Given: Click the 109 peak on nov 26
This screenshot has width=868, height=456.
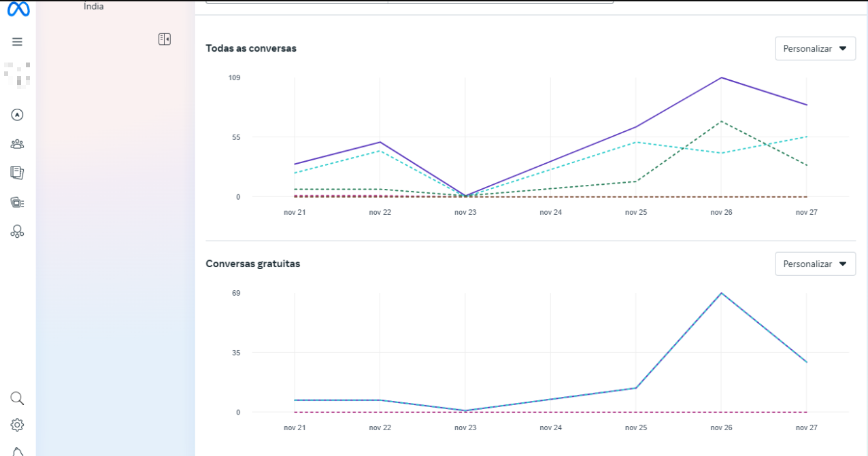Looking at the screenshot, I should (721, 77).
